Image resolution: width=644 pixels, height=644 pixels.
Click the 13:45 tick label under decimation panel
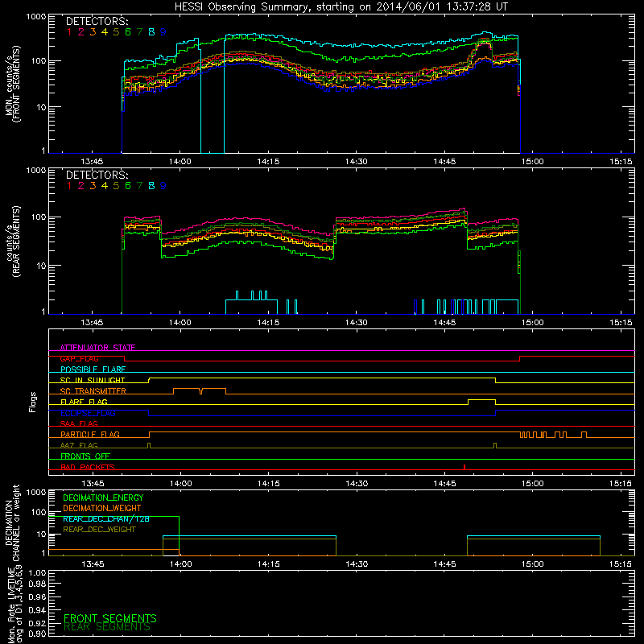pos(93,564)
